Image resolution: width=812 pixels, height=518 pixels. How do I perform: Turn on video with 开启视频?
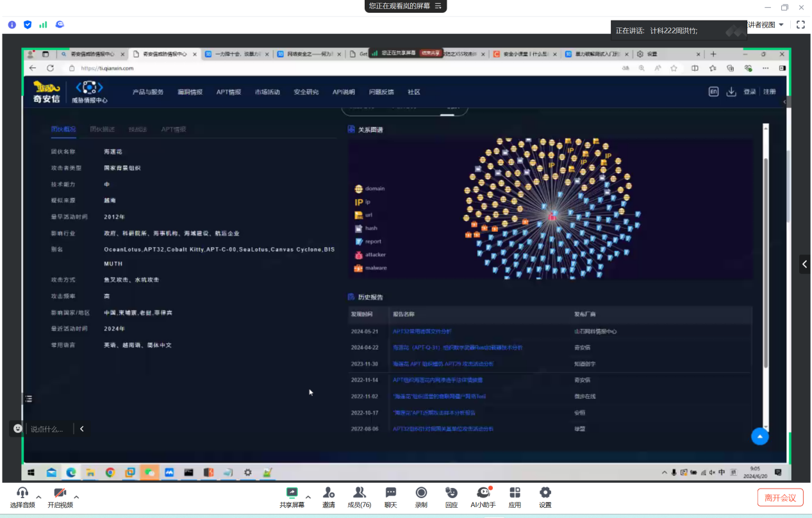coord(60,497)
